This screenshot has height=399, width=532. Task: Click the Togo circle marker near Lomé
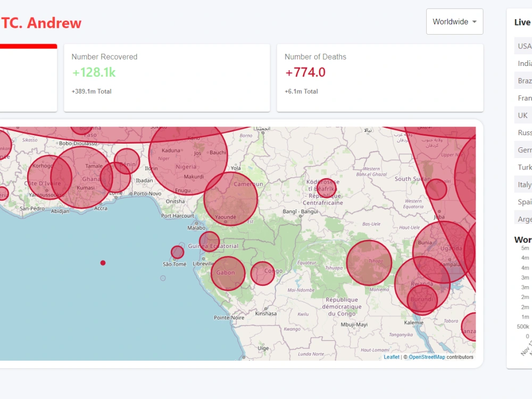115,178
